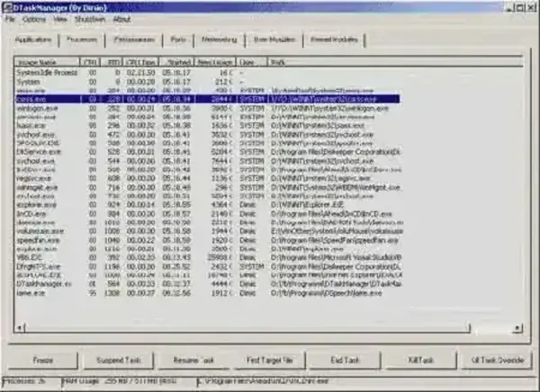Image resolution: width=540 pixels, height=392 pixels.
Task: Select the DTaskManager.exe process row
Action: coord(209,284)
